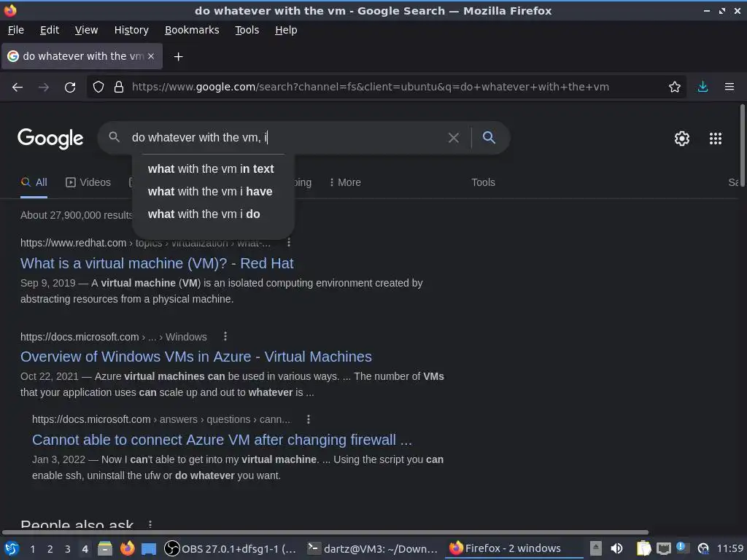Choose suggestion 'what with the vm i have'
Screen dimensions: 747x560
click(213, 192)
